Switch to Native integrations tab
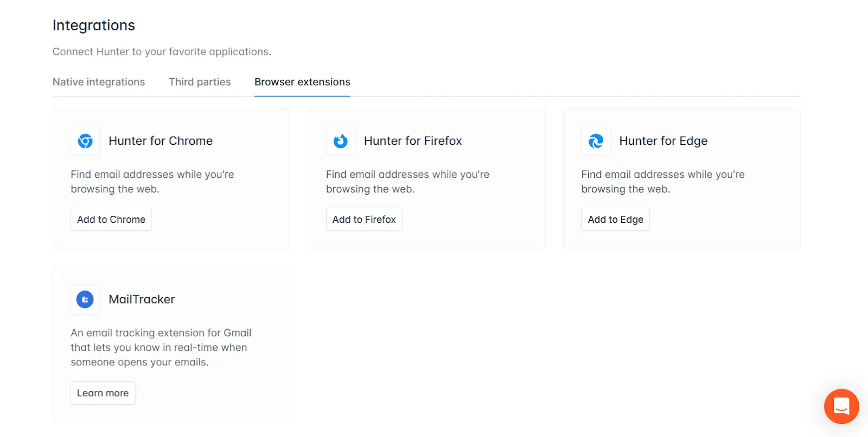Image resolution: width=868 pixels, height=437 pixels. coord(99,82)
